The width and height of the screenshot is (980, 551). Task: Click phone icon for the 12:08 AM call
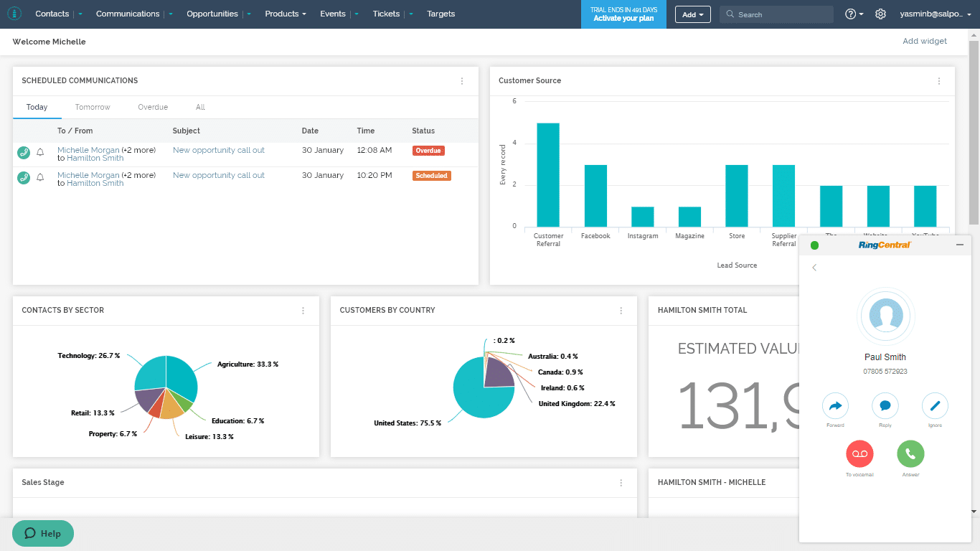24,152
